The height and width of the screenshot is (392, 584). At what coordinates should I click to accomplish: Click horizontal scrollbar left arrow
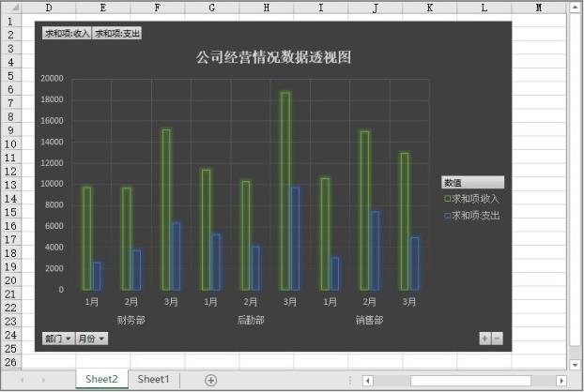tap(368, 381)
